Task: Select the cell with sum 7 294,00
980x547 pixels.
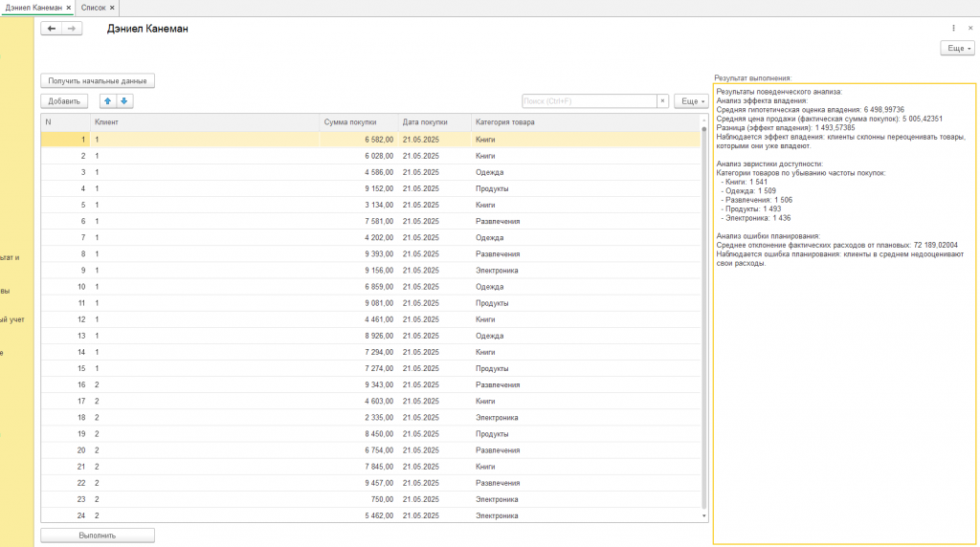Action: tap(359, 352)
